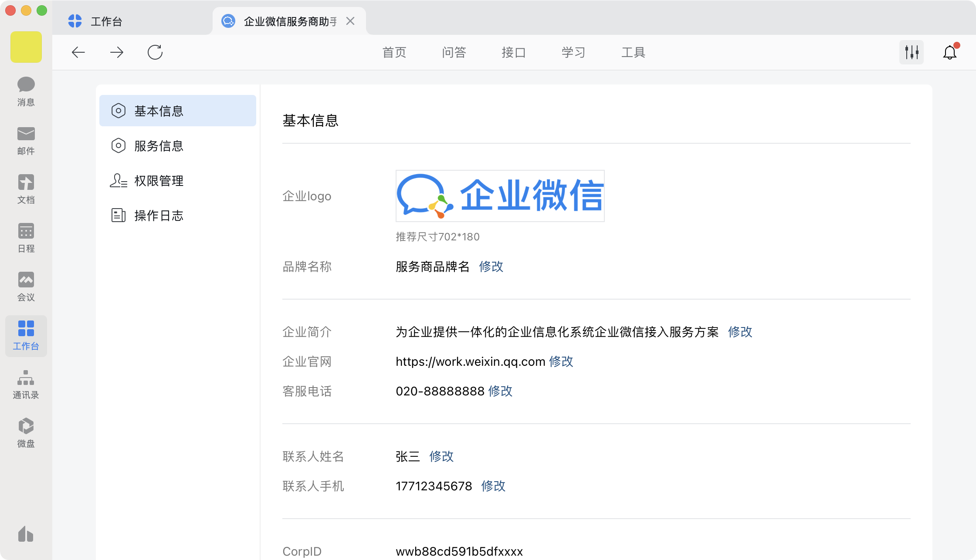Click 修改 next to 联系人手机
This screenshot has width=976, height=560.
pos(493,486)
